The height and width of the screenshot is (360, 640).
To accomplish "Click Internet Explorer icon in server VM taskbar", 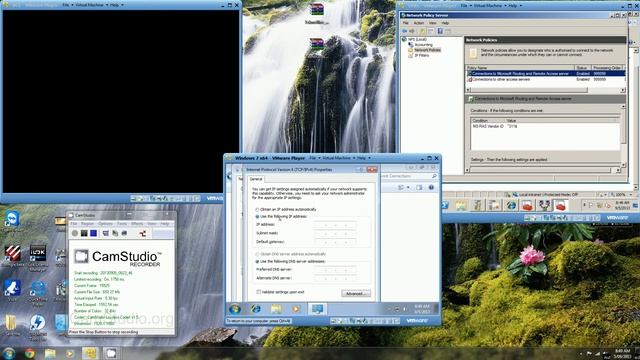I will tap(511, 206).
